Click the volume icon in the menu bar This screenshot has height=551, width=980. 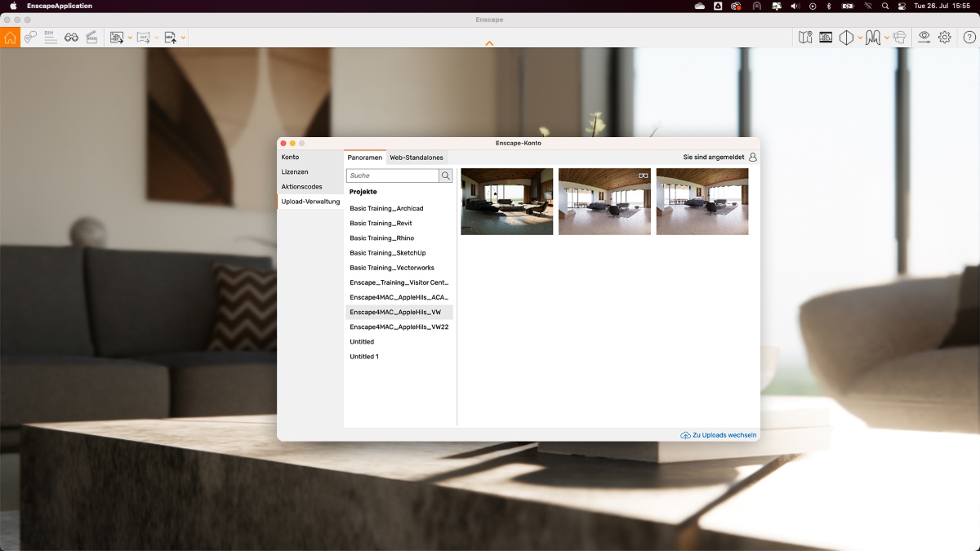tap(795, 6)
